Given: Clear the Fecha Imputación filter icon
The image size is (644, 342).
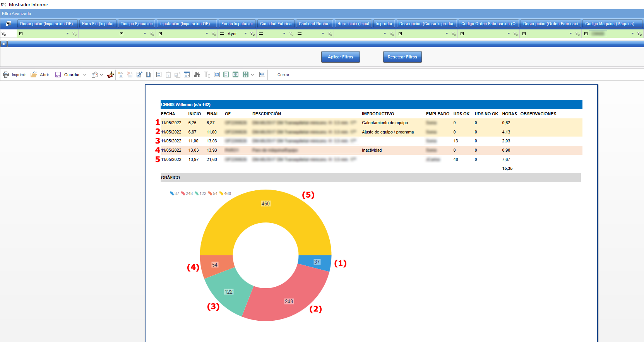Looking at the screenshot, I should point(252,34).
